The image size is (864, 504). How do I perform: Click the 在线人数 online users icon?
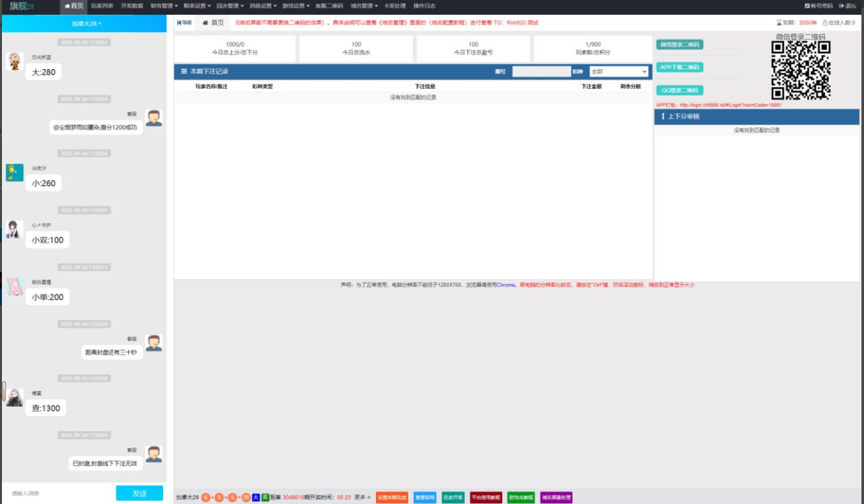pos(825,23)
